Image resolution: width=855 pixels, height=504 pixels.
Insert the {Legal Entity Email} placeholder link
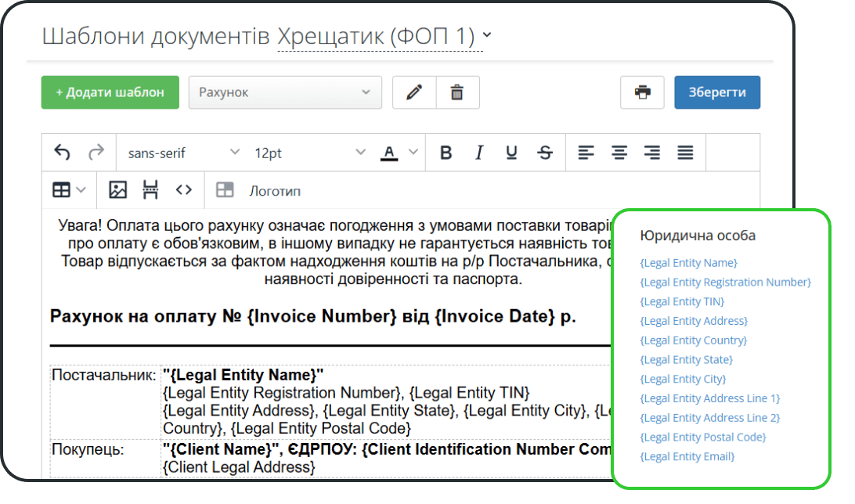click(687, 455)
